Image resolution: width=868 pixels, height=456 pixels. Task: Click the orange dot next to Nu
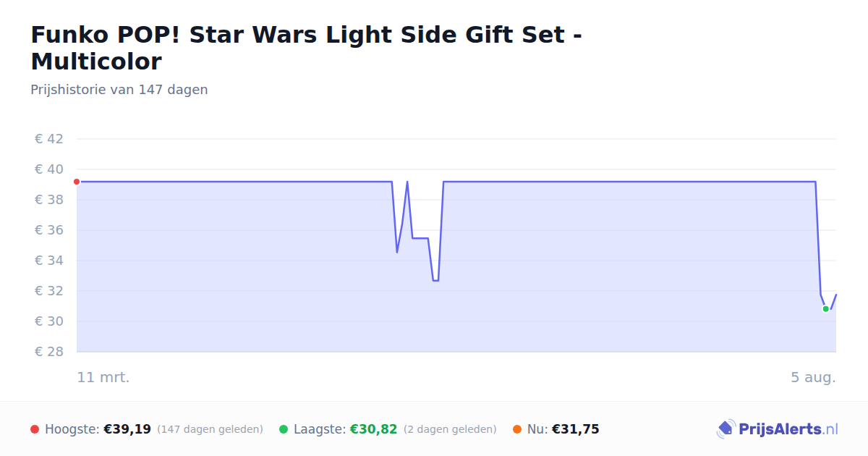coord(517,429)
